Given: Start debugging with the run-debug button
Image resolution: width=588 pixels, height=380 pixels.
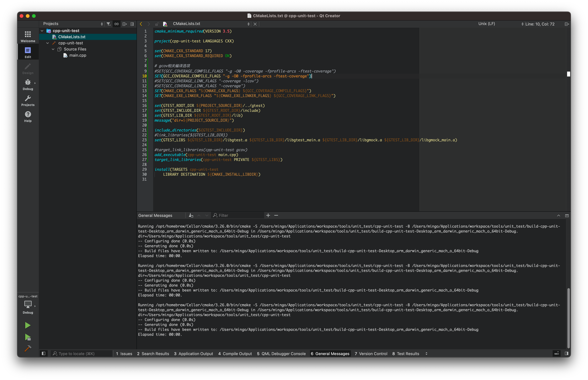Looking at the screenshot, I should tap(28, 337).
